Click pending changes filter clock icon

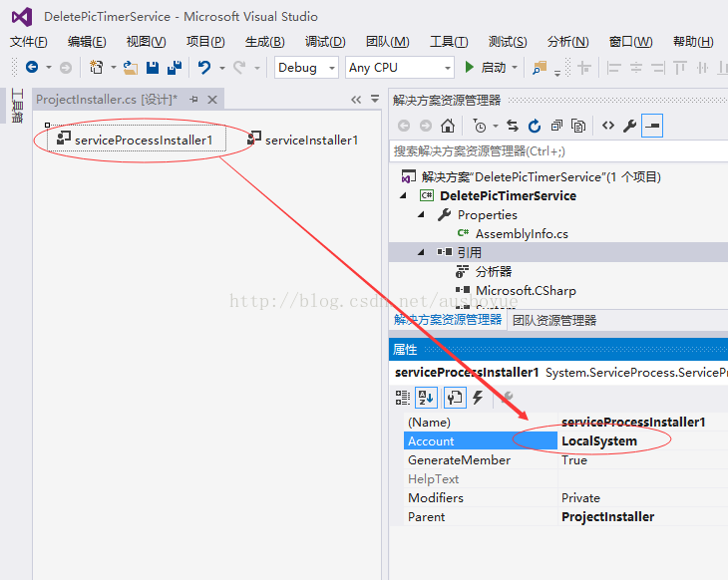pos(479,126)
